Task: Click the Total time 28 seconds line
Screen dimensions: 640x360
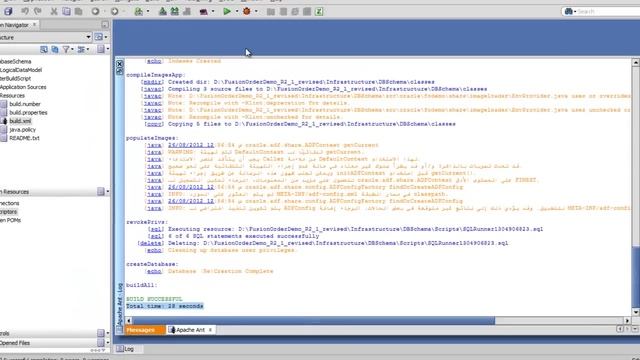Action: tap(164, 306)
